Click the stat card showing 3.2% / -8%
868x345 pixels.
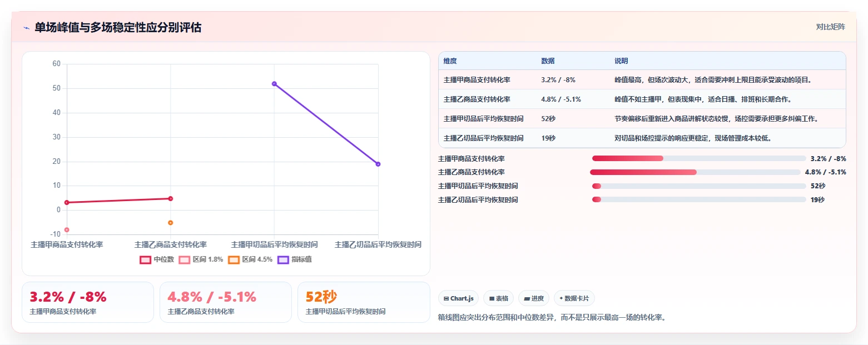(88, 302)
